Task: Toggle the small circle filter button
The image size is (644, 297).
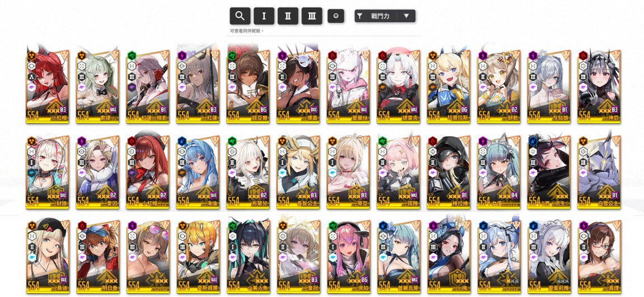Action: click(335, 16)
